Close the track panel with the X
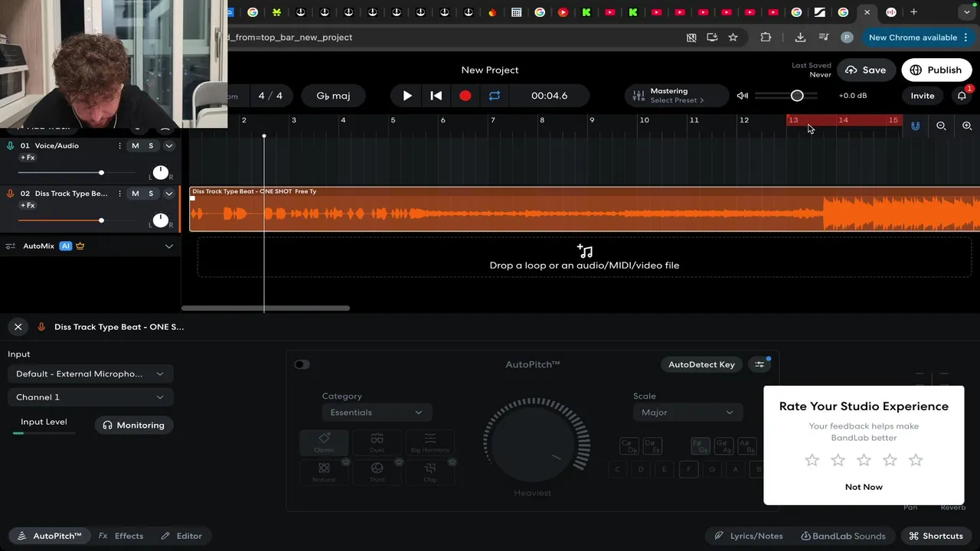The image size is (980, 551). (18, 327)
